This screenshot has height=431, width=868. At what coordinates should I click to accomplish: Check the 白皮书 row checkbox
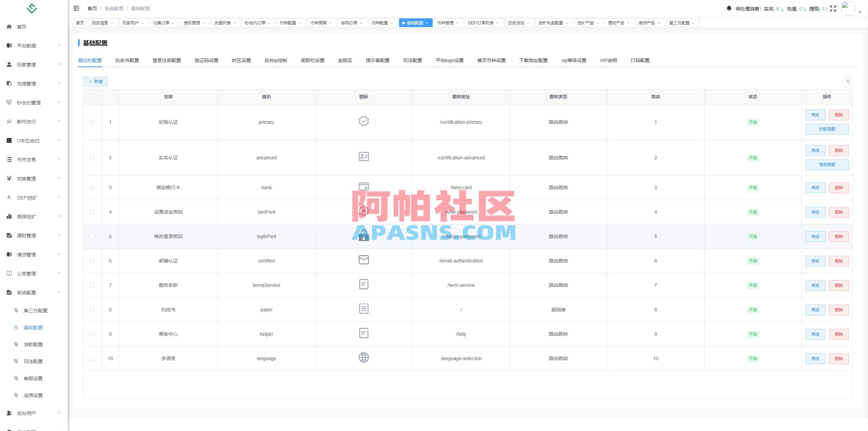(92, 310)
